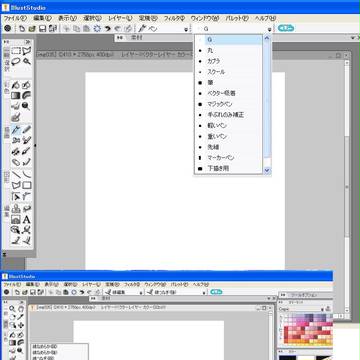The width and height of the screenshot is (360, 360).
Task: Choose 軽いペン from pen list
Action: click(228, 126)
